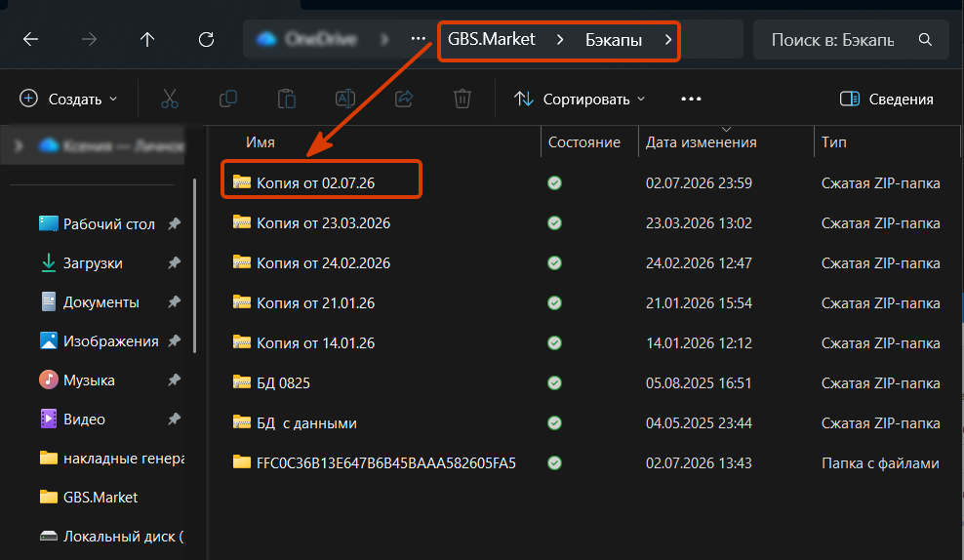This screenshot has width=964, height=560.
Task: Click sync status checkmark for БД с данными
Action: click(x=554, y=422)
